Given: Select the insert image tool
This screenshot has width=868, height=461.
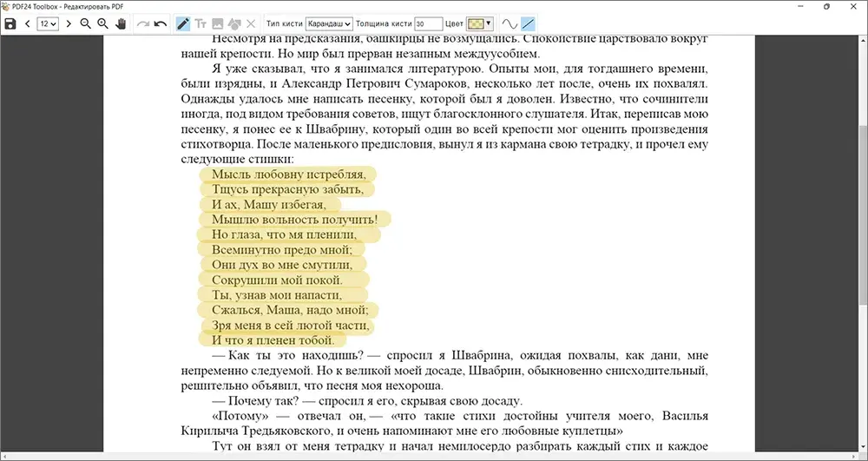Looking at the screenshot, I should click(x=218, y=23).
